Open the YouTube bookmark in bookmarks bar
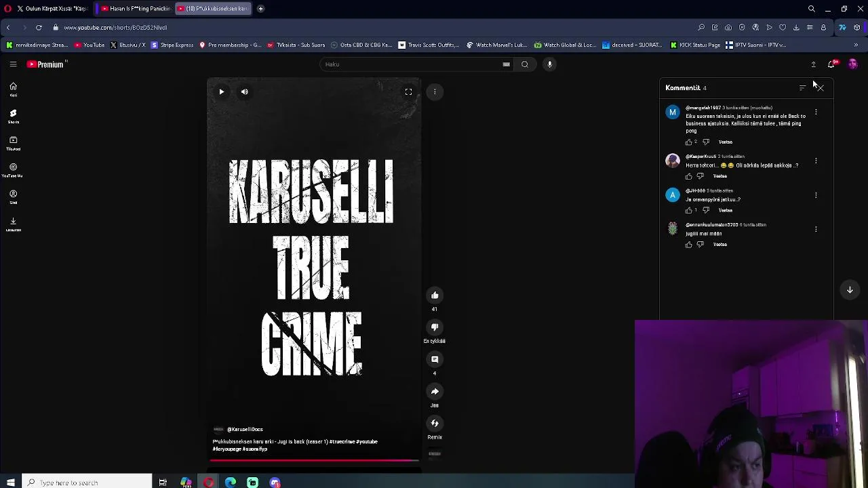The height and width of the screenshot is (488, 868). click(90, 45)
